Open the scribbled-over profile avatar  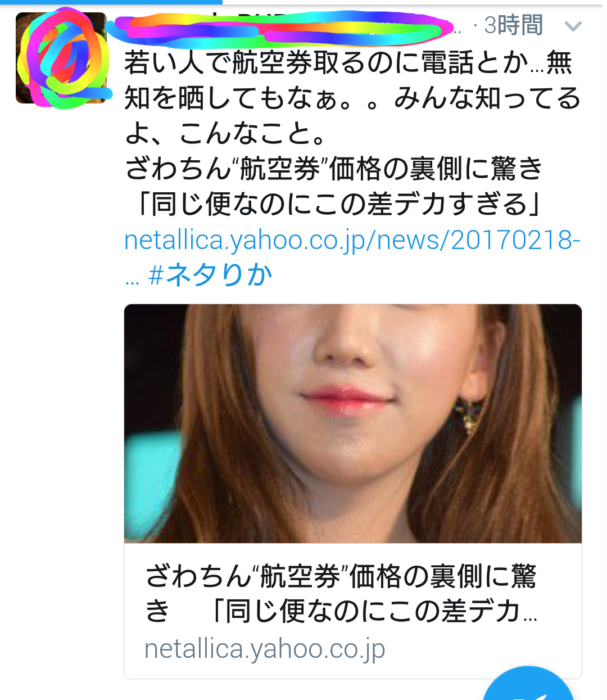point(61,58)
